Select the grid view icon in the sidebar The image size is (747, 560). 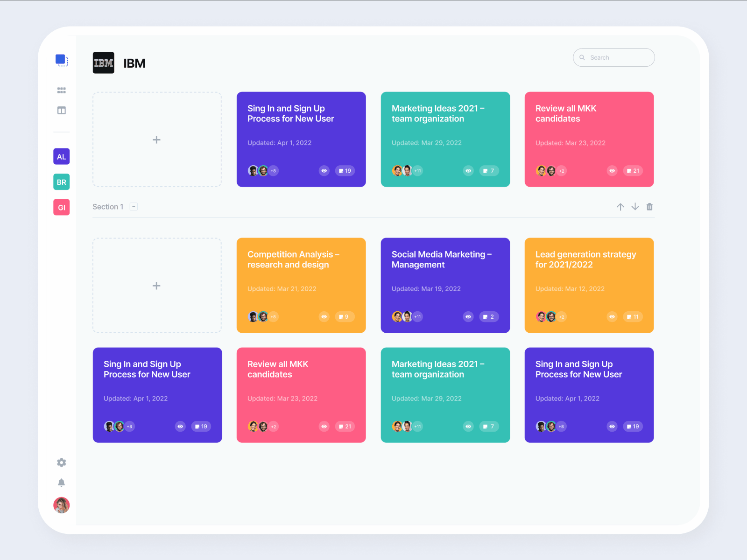click(61, 90)
